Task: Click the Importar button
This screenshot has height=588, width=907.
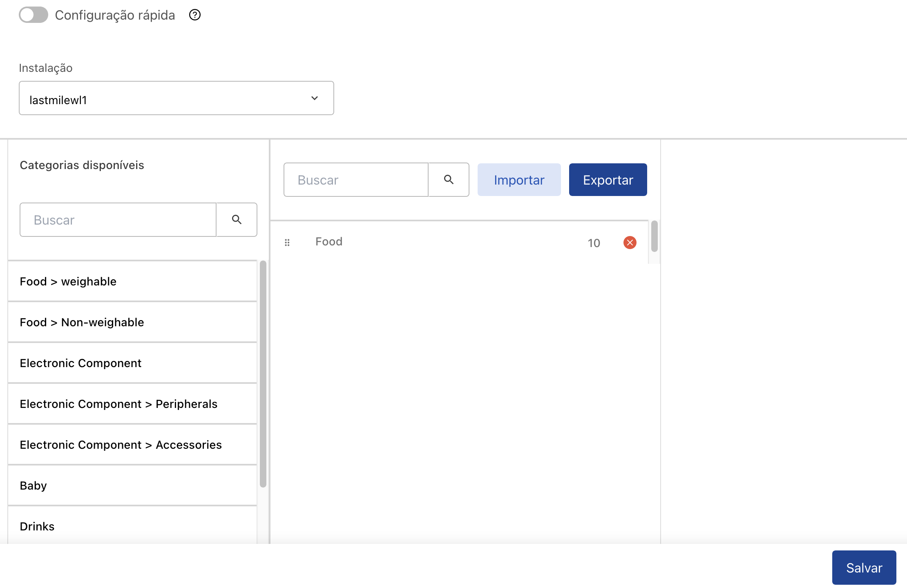Action: coord(519,180)
